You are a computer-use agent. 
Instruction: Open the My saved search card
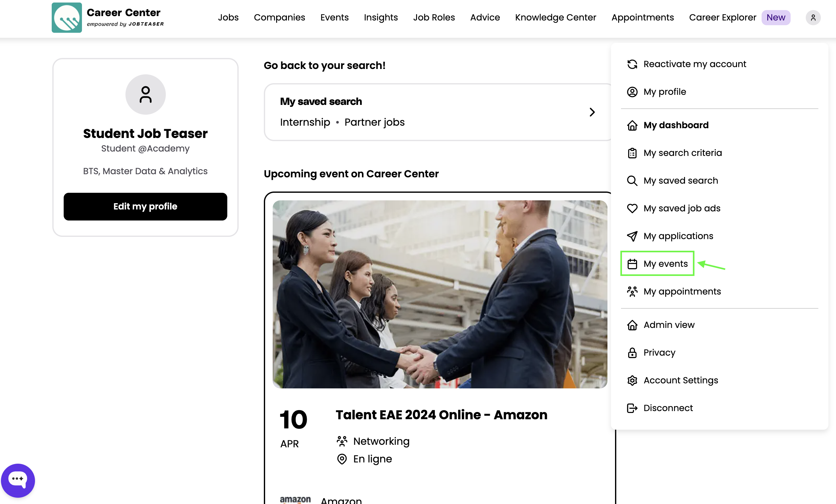(438, 112)
